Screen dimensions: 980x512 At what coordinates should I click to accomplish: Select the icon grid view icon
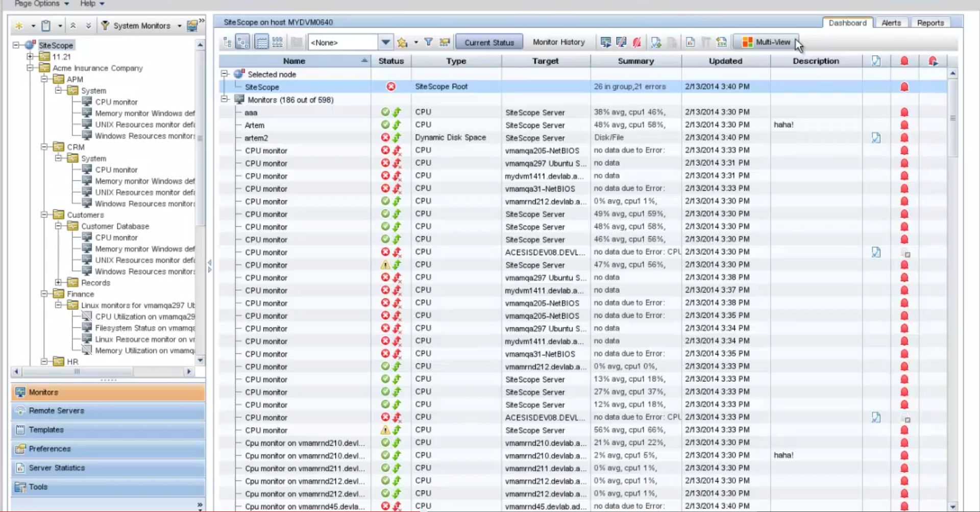(x=277, y=42)
